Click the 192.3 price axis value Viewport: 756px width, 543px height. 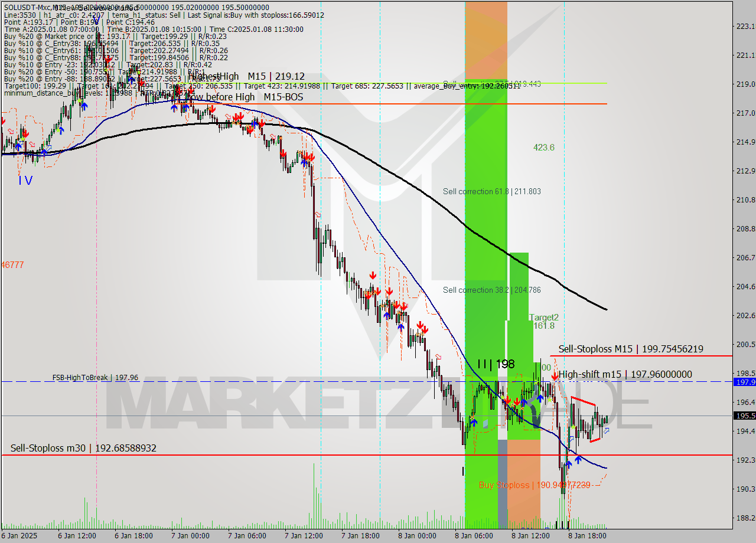pos(746,460)
